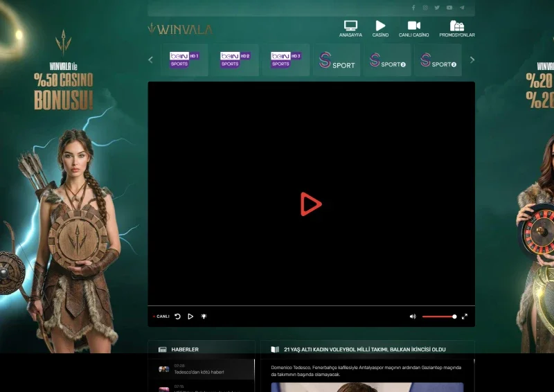
Task: Toggle the lightbulb lights-off mode
Action: (x=204, y=317)
